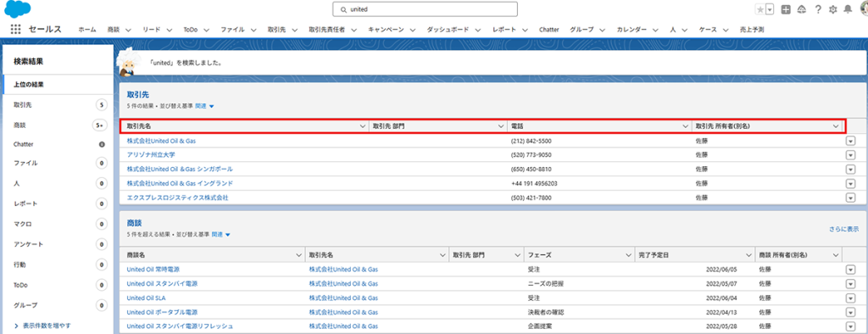Click the close date 2022/05/28
The image size is (868, 334).
pyautogui.click(x=721, y=326)
